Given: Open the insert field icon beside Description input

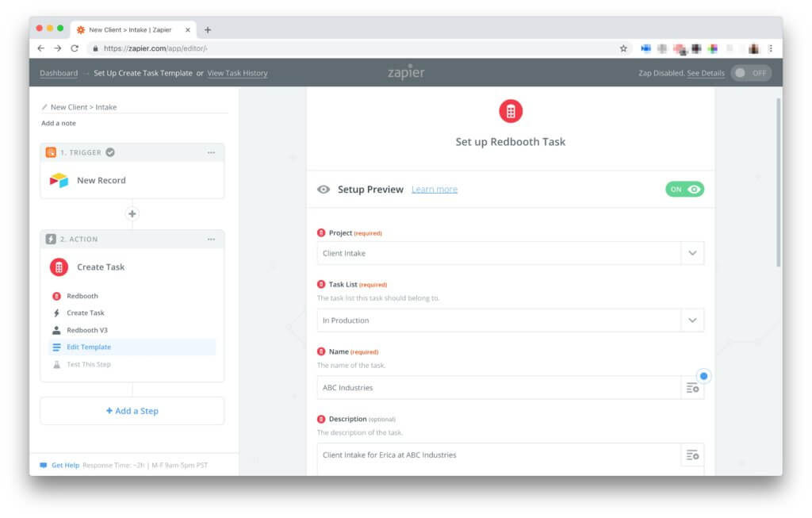Looking at the screenshot, I should [x=691, y=455].
